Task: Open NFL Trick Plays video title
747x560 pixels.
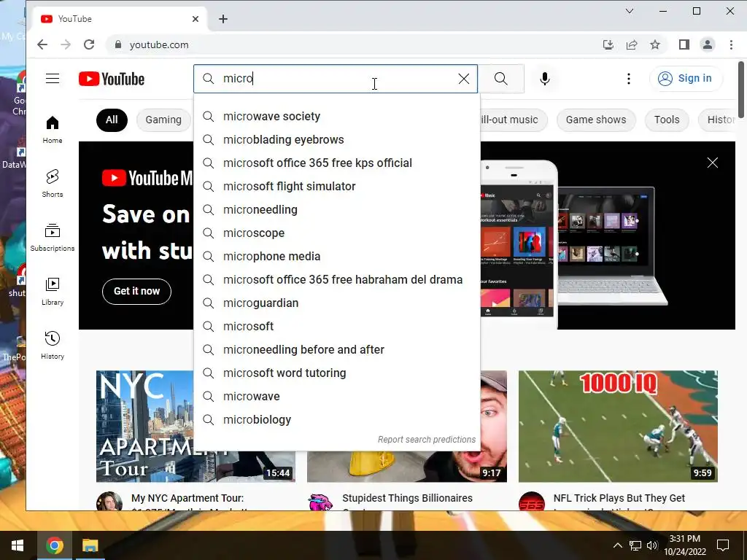Action: [619, 498]
